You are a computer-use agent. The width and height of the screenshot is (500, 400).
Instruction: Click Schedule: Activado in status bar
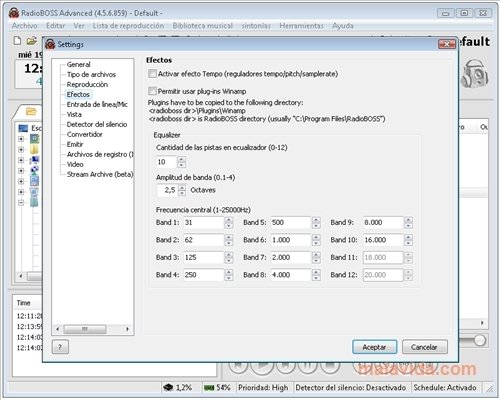(445, 388)
